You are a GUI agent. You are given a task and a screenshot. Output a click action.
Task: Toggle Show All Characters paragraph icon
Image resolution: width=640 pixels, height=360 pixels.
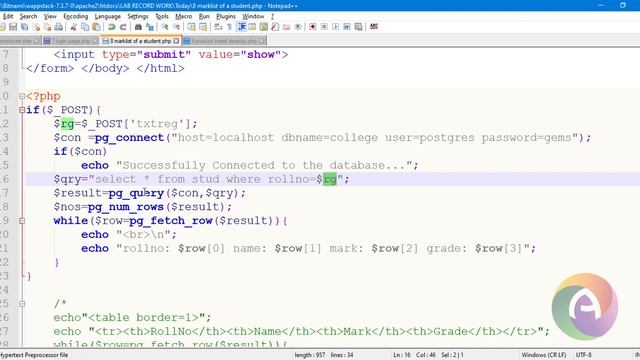[x=229, y=27]
